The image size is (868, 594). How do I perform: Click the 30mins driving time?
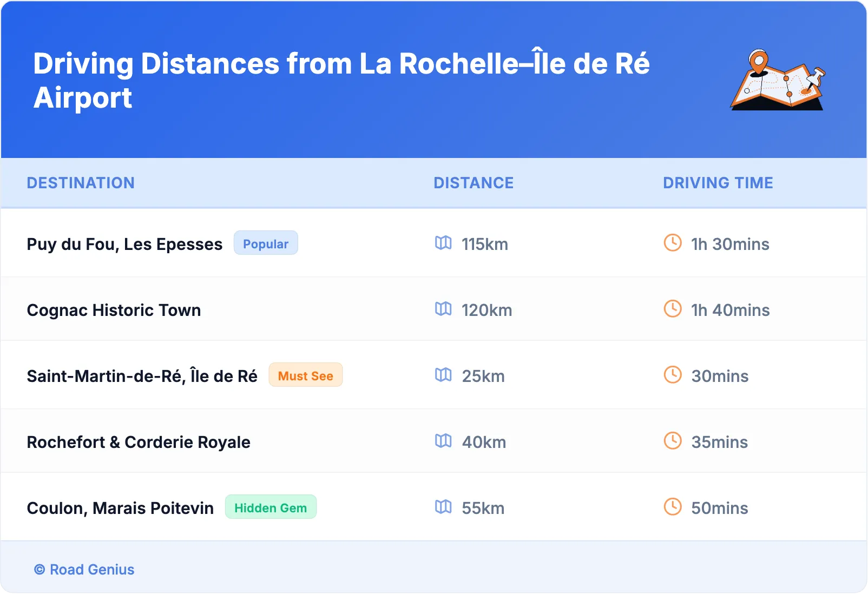coord(720,377)
